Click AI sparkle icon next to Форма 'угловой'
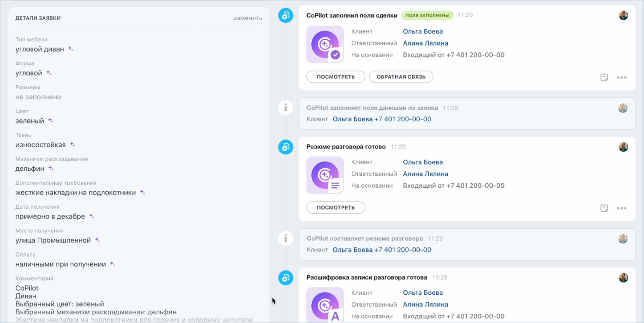644x323 pixels. point(49,72)
